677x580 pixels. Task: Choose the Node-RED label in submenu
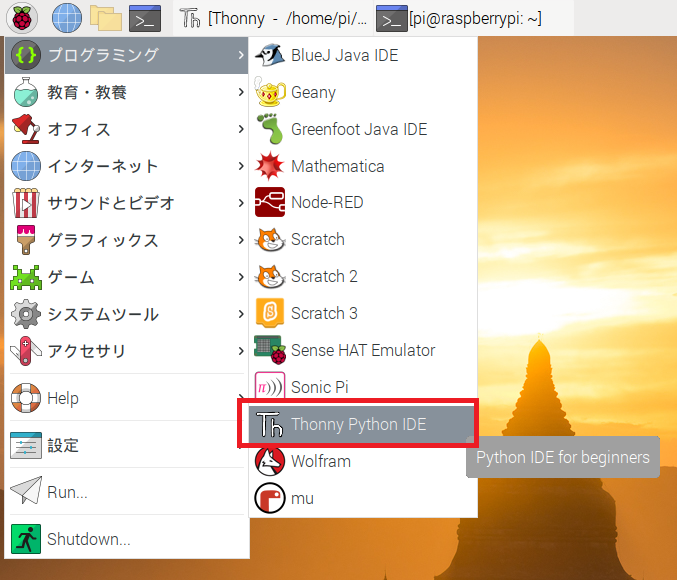327,203
